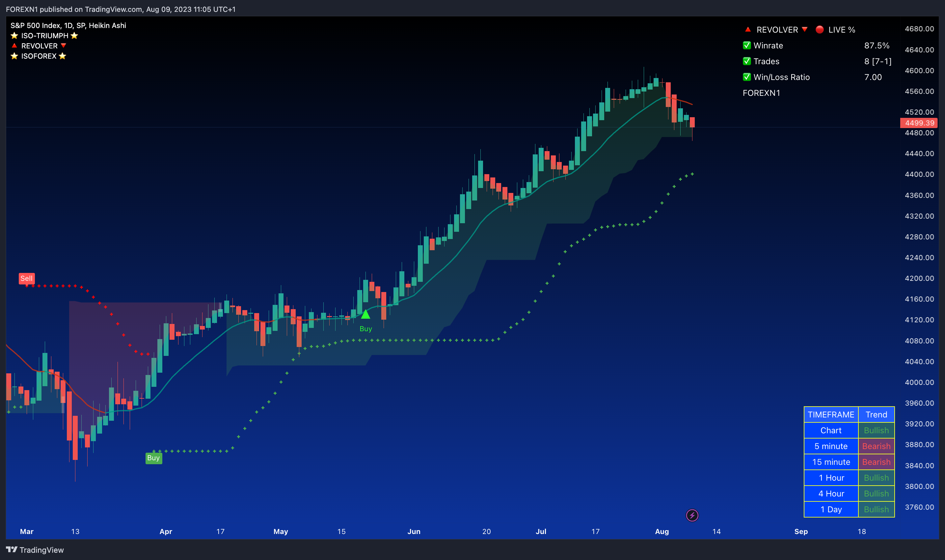Click the 4680.00 price axis label
The image size is (945, 560).
pos(919,29)
